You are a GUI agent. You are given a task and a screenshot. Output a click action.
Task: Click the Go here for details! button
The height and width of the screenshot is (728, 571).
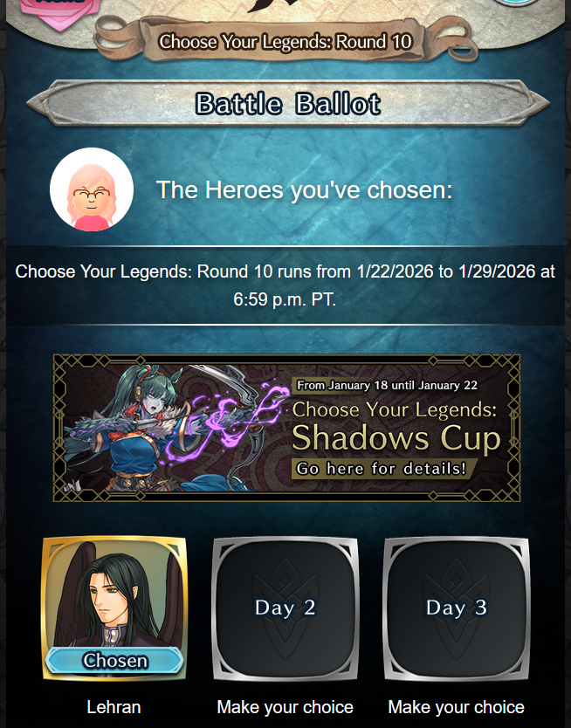(382, 469)
